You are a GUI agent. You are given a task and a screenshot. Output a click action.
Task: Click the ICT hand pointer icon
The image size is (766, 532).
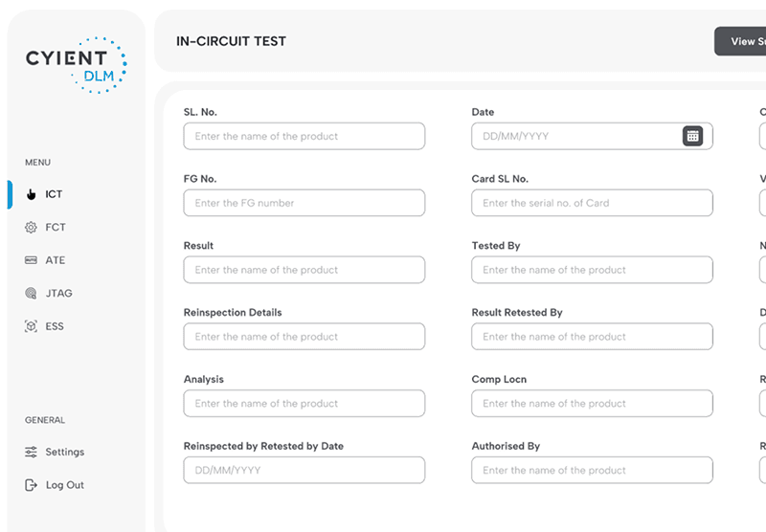point(31,194)
